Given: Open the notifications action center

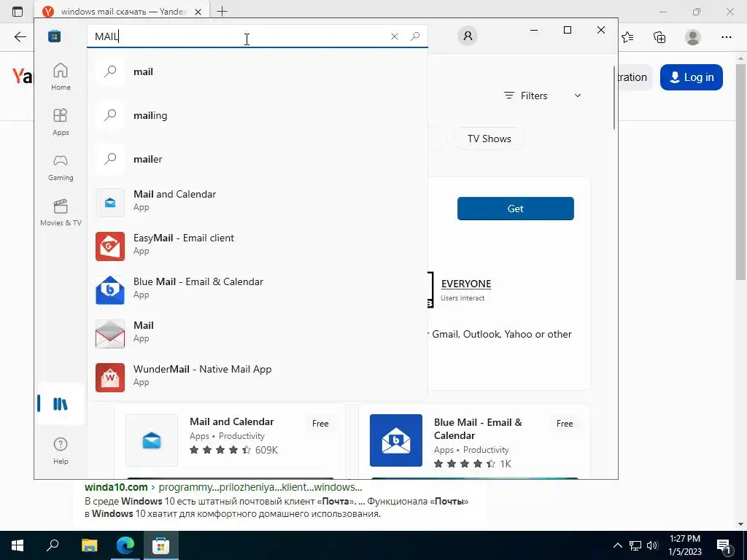Looking at the screenshot, I should pyautogui.click(x=724, y=545).
